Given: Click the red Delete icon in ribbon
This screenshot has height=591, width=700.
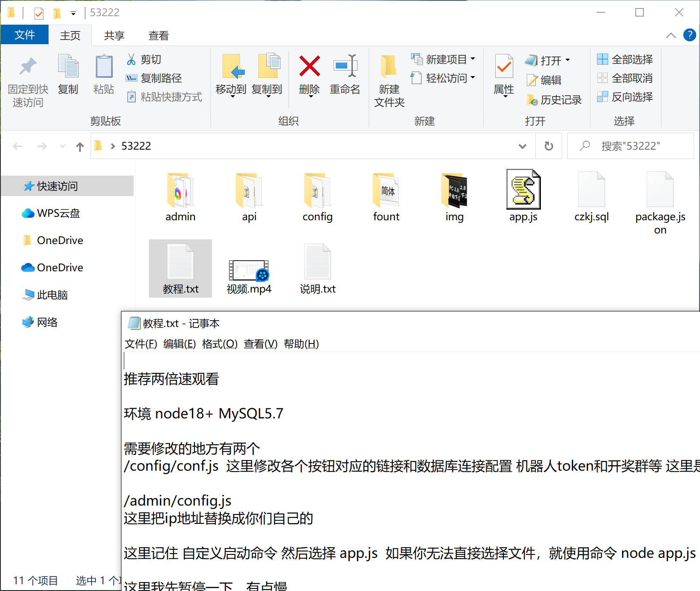Looking at the screenshot, I should pos(309,66).
